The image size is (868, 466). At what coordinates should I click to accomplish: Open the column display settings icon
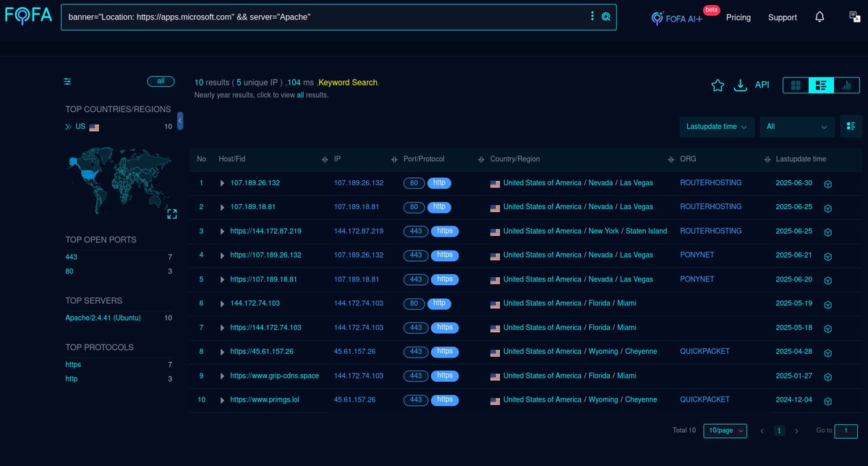(x=851, y=126)
